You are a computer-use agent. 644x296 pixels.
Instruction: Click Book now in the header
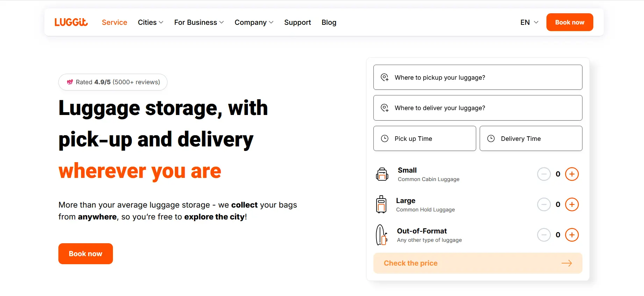pos(570,22)
